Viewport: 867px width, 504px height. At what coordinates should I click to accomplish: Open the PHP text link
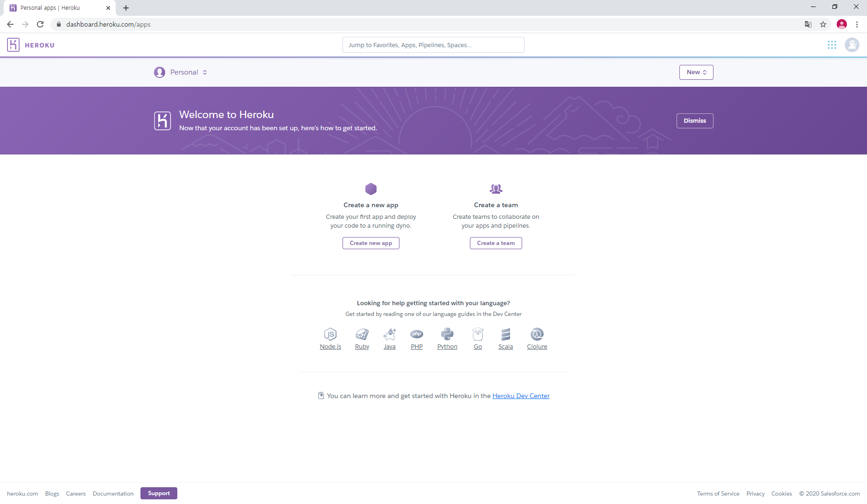click(417, 347)
